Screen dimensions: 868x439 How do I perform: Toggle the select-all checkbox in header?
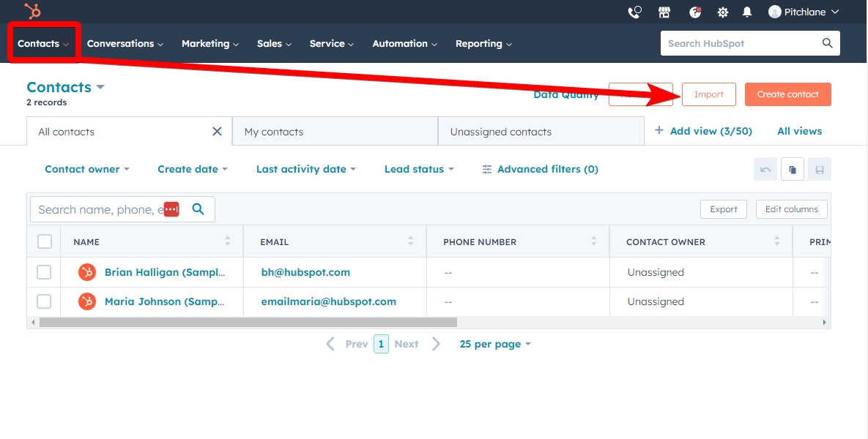45,241
